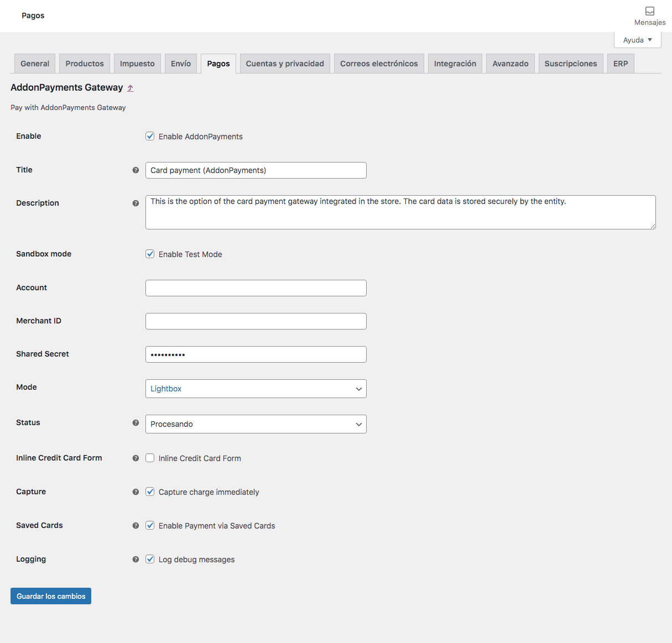672x643 pixels.
Task: Click into the Shared Secret password field
Action: point(256,354)
